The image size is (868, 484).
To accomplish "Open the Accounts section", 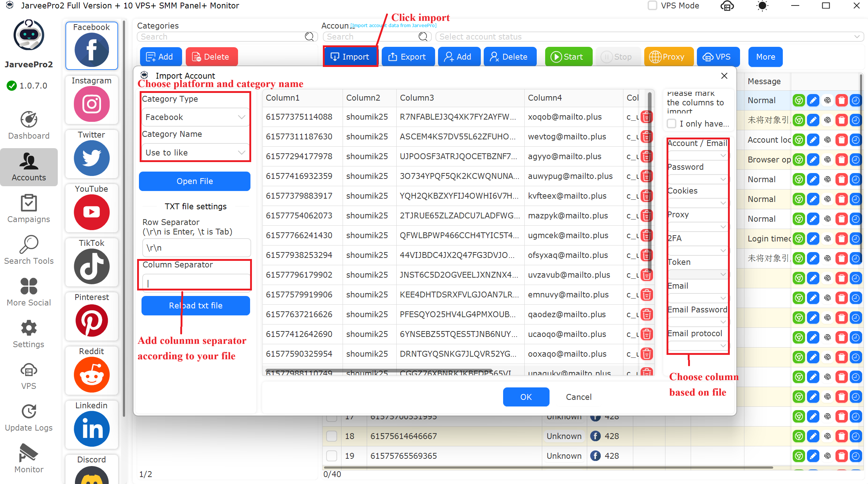I will coord(29,167).
